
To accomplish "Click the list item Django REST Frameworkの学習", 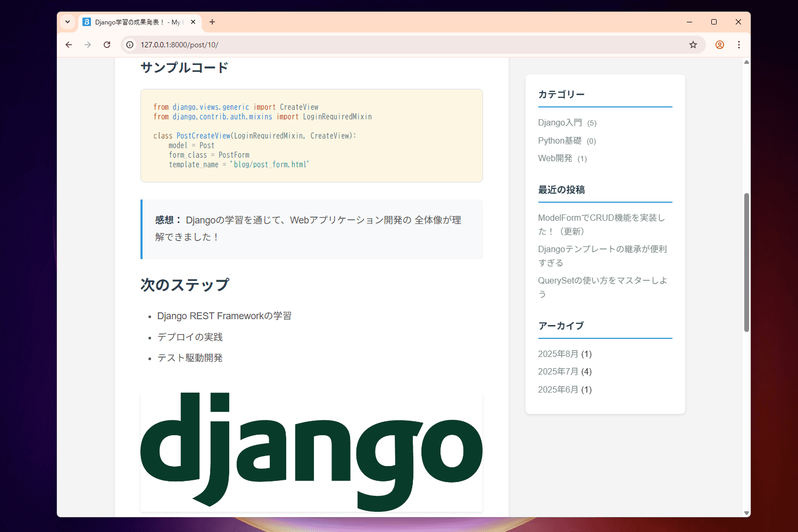I will coord(224,316).
